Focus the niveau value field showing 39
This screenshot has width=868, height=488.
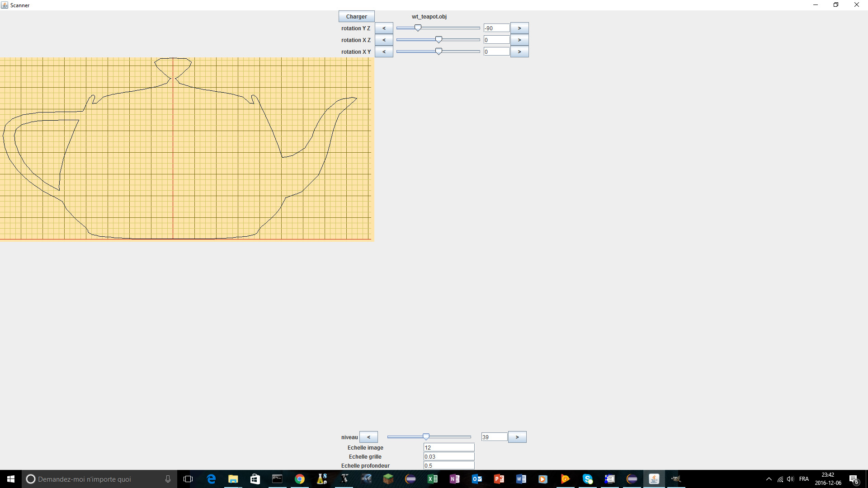click(494, 437)
